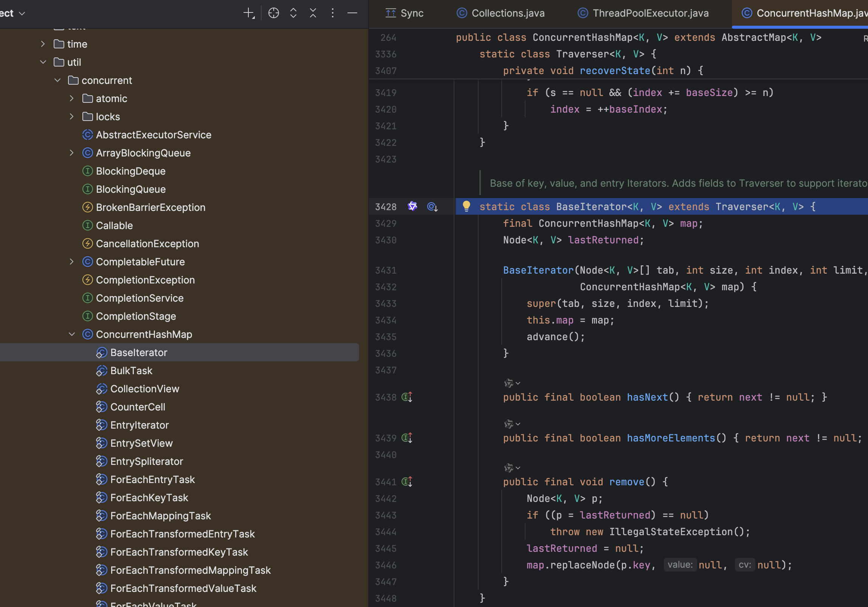
Task: Expand the CompletableFuture class node
Action: [72, 262]
